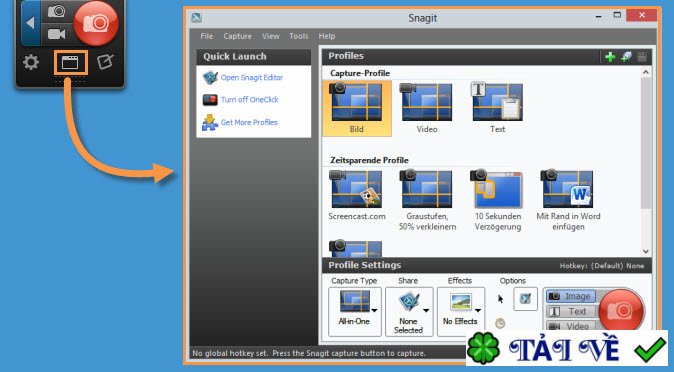Viewport: 674px width, 372px height.
Task: Click the Snagit Editor icon in Quick Launch
Action: (210, 78)
